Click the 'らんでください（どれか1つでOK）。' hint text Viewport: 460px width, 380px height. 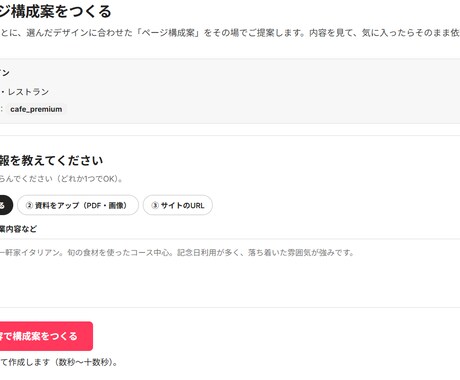[61, 179]
